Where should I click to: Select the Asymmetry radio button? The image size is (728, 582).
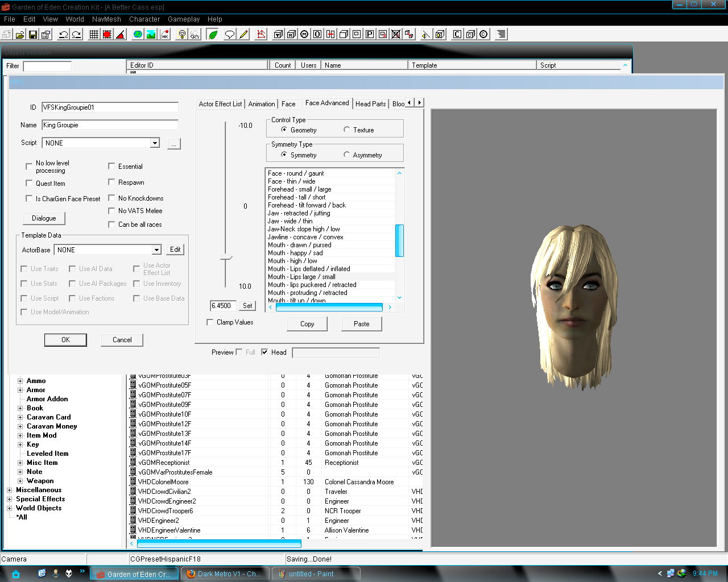tap(346, 155)
